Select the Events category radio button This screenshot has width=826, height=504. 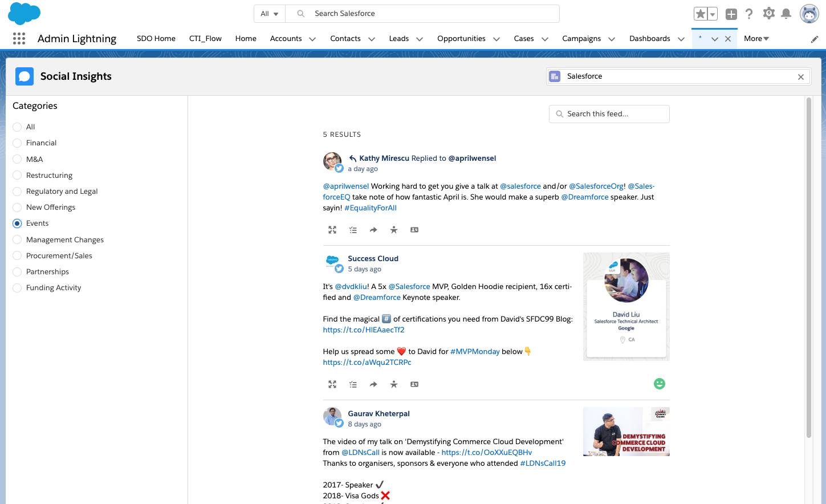click(17, 223)
